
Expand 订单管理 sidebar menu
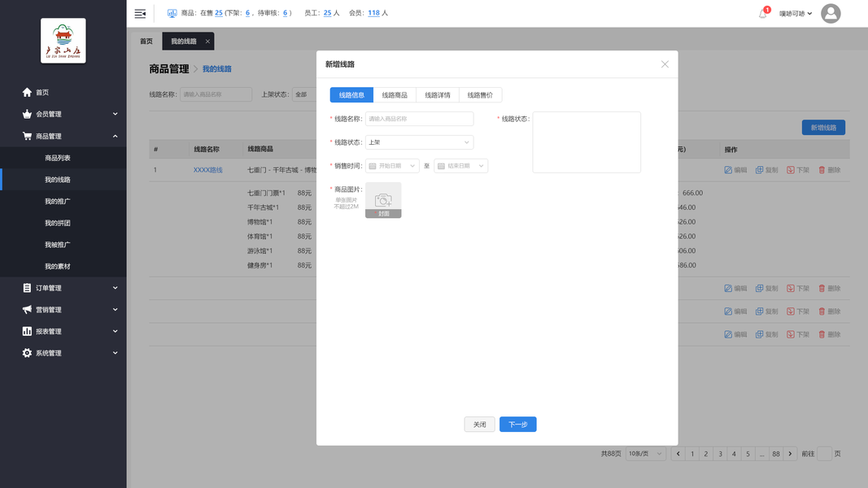[x=63, y=288]
